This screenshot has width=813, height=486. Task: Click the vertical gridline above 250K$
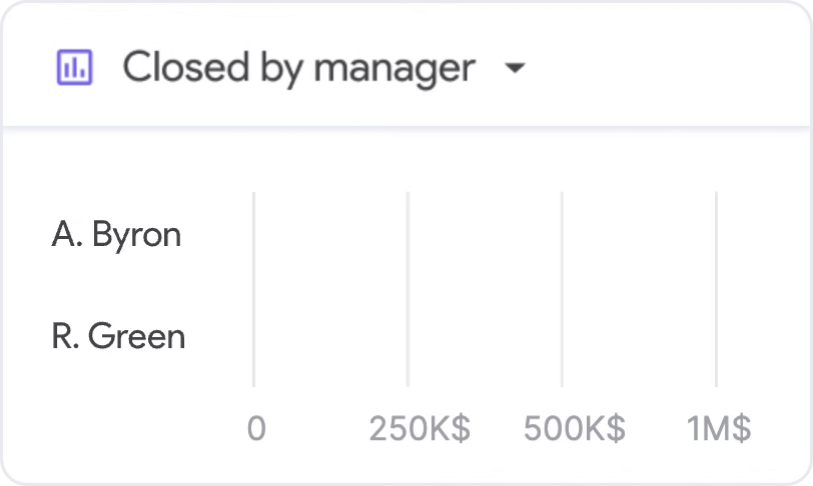[408, 289]
